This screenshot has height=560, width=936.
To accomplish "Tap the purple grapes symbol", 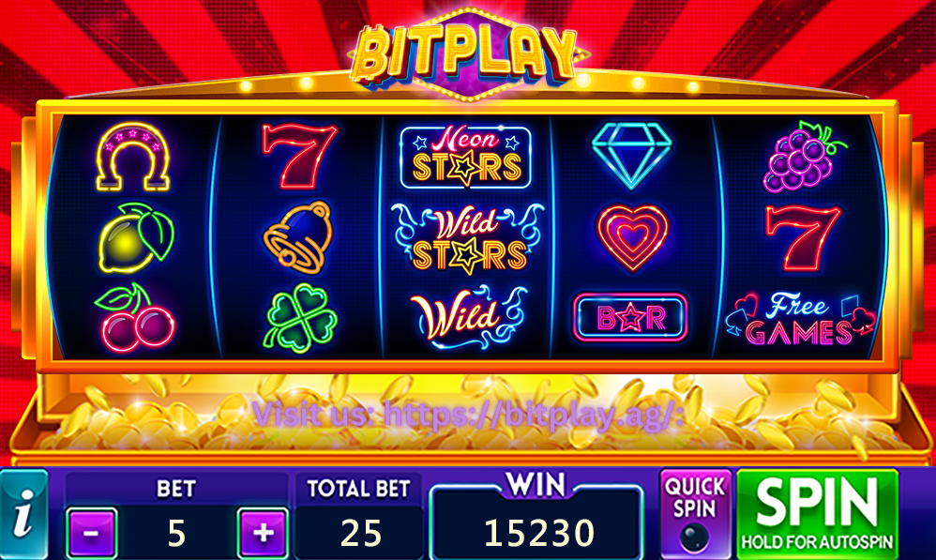I will click(804, 157).
